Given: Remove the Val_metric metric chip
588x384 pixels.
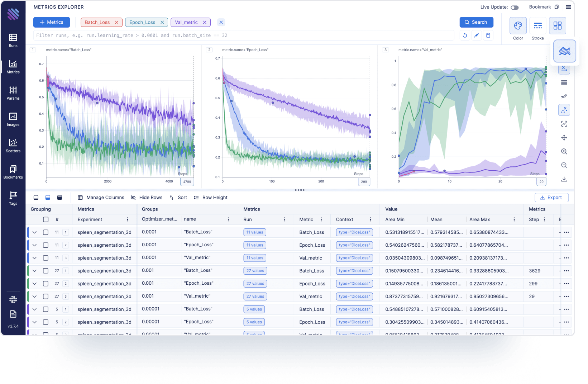Looking at the screenshot, I should (205, 22).
